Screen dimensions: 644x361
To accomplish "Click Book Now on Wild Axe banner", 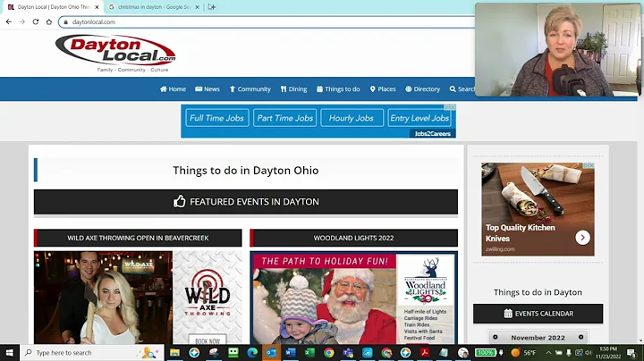I will 208,340.
